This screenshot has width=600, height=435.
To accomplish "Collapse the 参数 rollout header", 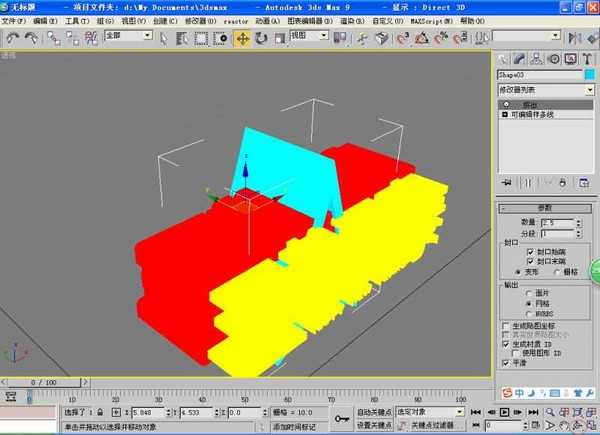I will (545, 208).
